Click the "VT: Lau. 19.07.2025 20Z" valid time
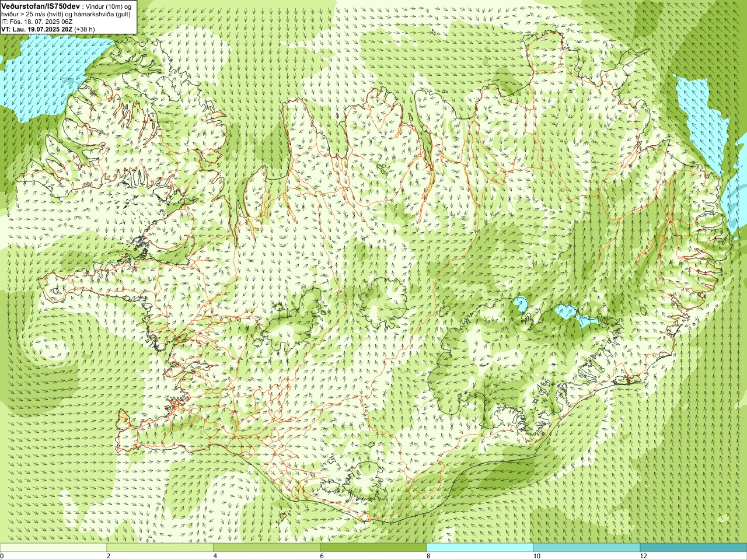Screen dimensions: 747x560 37,29
